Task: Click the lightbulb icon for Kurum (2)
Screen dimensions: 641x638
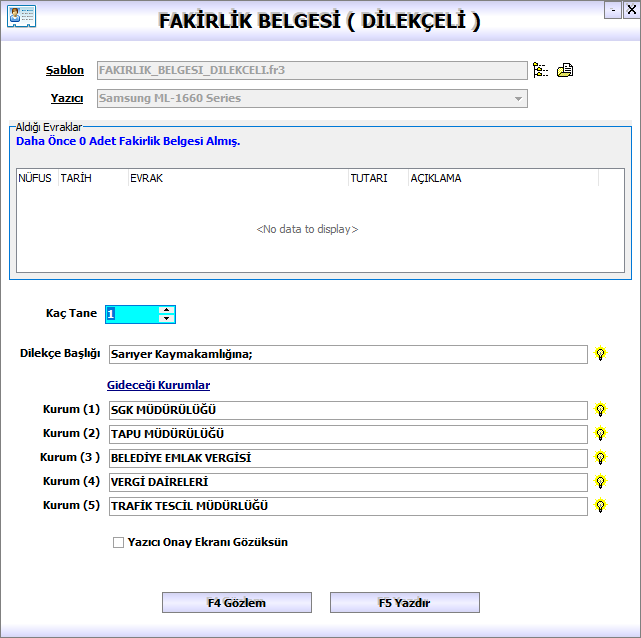Action: point(601,434)
